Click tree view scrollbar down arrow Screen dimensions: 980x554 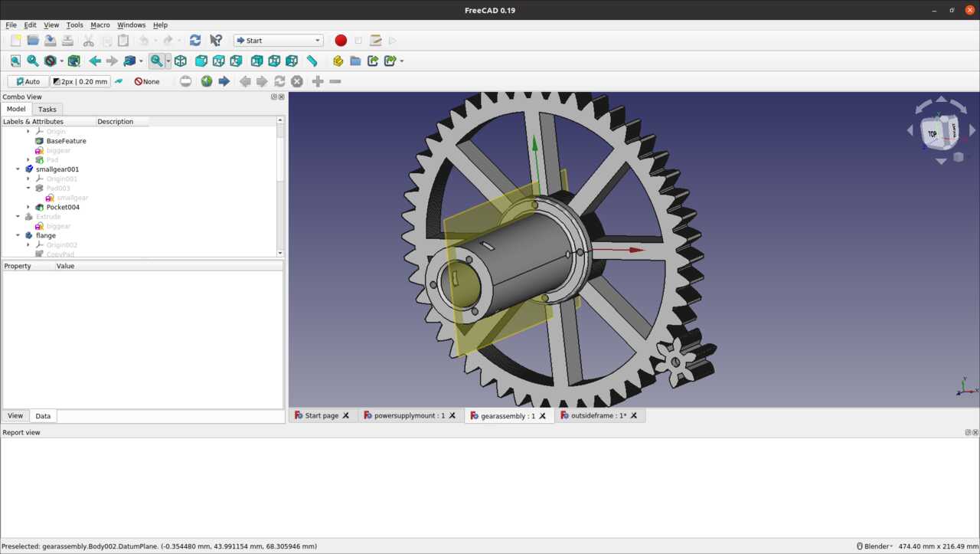[280, 253]
